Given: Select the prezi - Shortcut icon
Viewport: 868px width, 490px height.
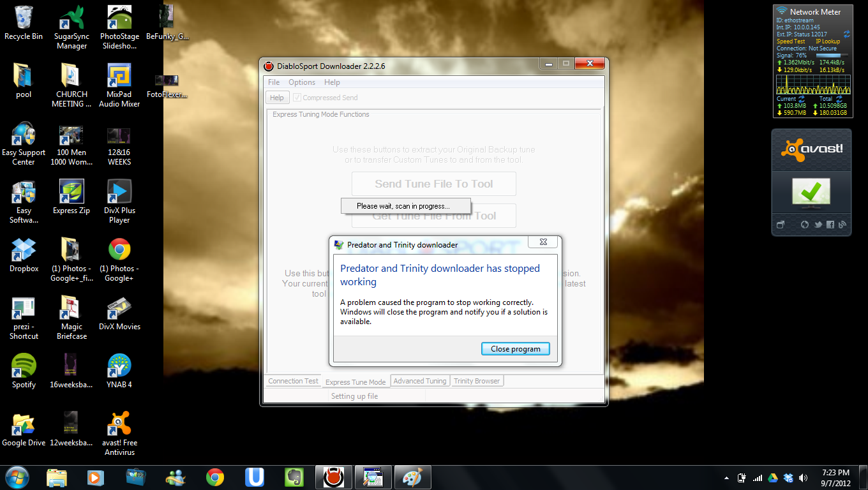Looking at the screenshot, I should (24, 318).
